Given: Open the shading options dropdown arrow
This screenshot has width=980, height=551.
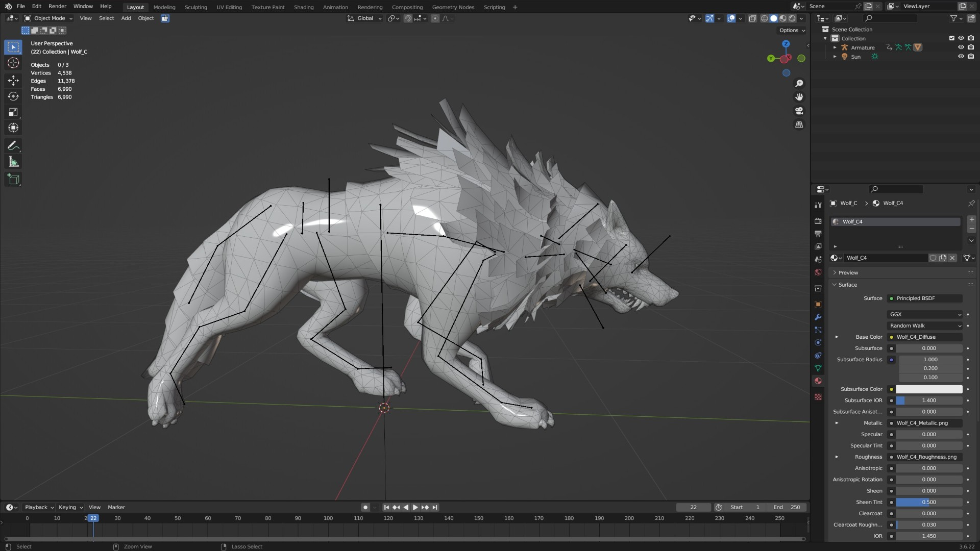Looking at the screenshot, I should pyautogui.click(x=801, y=18).
